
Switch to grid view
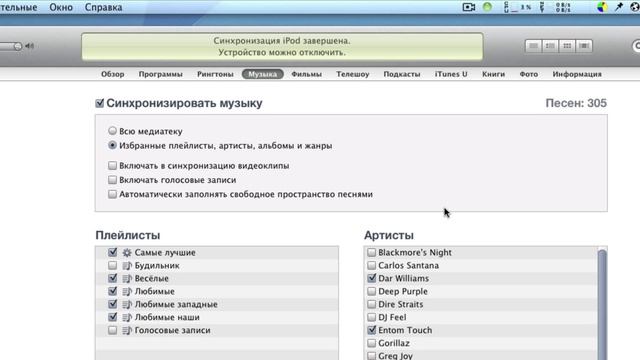[x=567, y=46]
